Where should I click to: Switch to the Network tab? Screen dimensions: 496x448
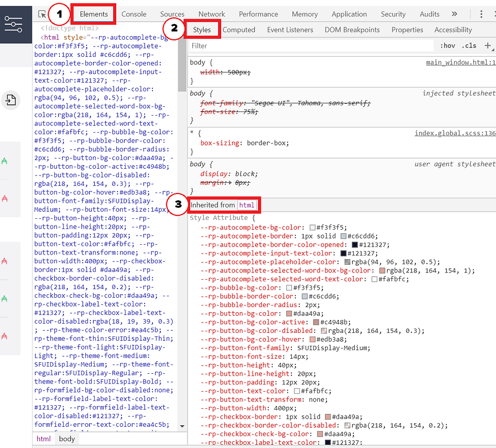pos(212,14)
